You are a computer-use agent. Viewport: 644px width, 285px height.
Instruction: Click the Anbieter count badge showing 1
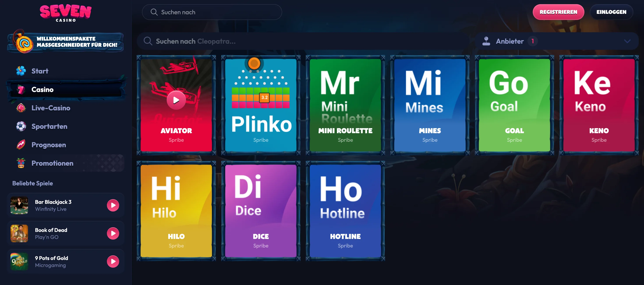pyautogui.click(x=533, y=41)
